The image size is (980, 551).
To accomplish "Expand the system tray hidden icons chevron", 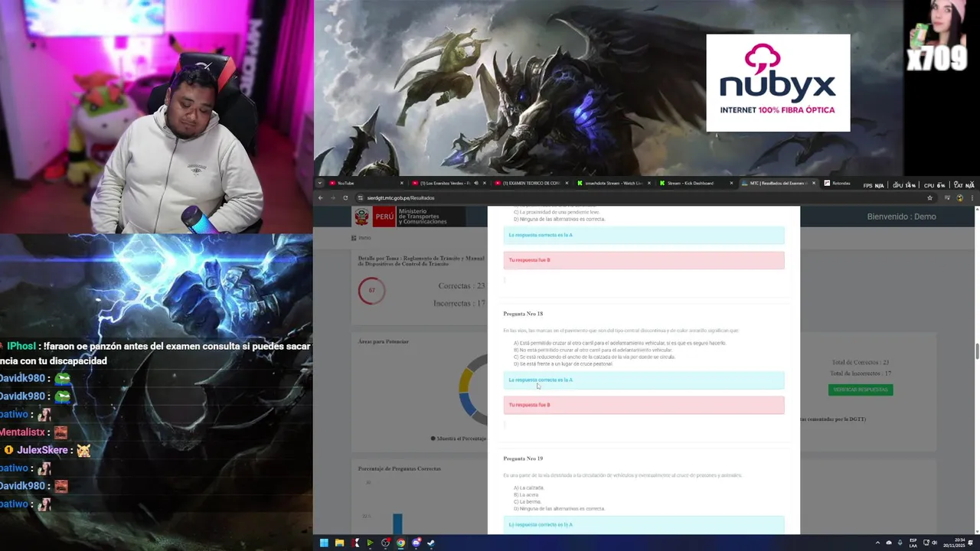I will click(x=878, y=543).
